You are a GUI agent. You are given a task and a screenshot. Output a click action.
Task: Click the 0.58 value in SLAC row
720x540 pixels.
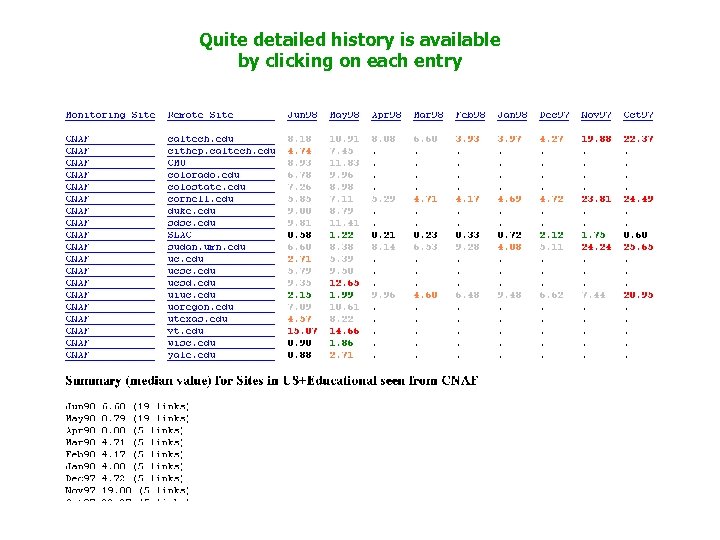click(299, 235)
